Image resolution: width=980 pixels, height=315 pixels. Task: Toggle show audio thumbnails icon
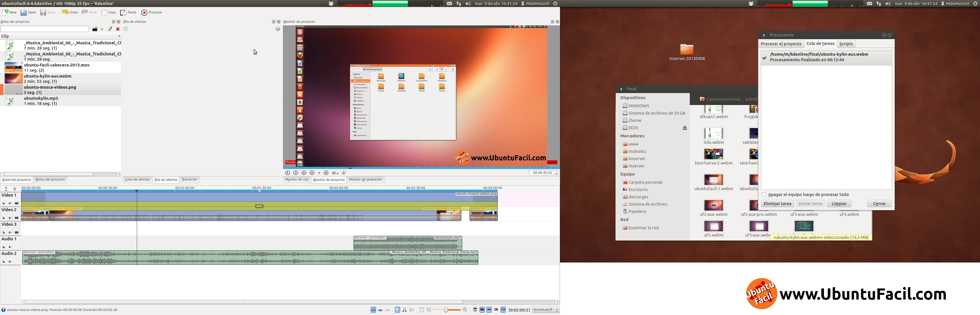[x=489, y=310]
